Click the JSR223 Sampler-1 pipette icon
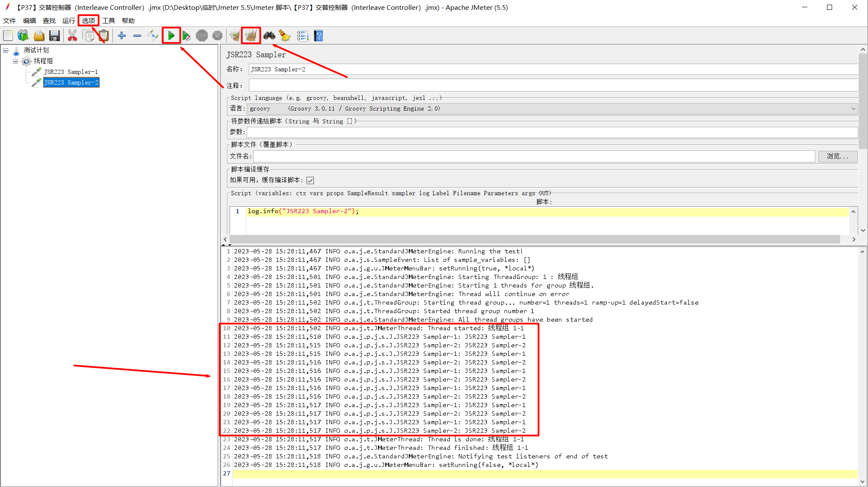The height and width of the screenshot is (487, 868). (x=37, y=72)
